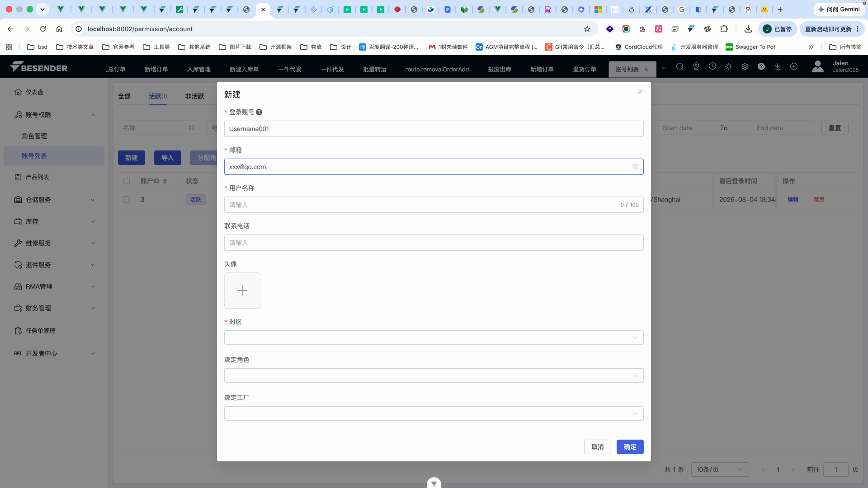Image resolution: width=868 pixels, height=488 pixels.
Task: Open the settings gear icon in header
Action: (x=745, y=67)
